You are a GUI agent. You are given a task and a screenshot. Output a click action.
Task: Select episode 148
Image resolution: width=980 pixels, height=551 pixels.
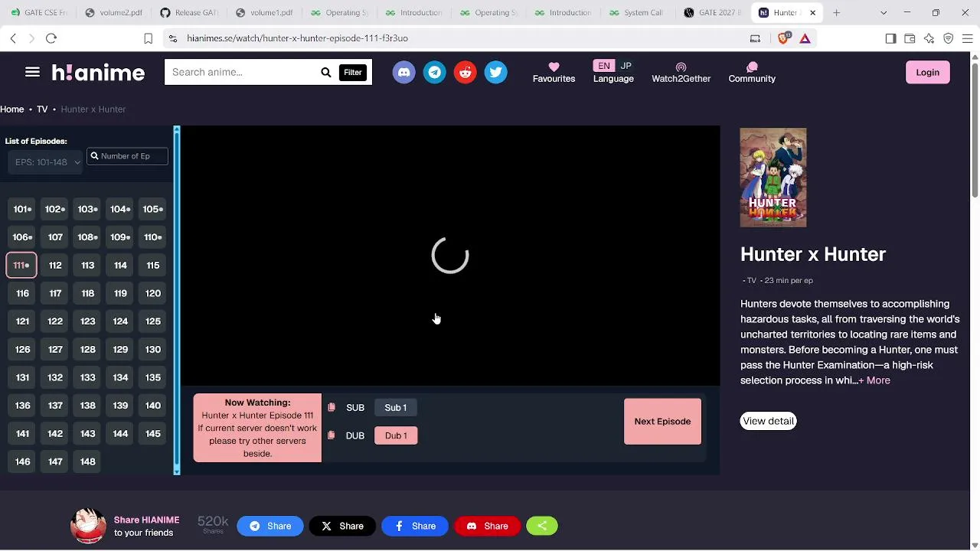(88, 461)
